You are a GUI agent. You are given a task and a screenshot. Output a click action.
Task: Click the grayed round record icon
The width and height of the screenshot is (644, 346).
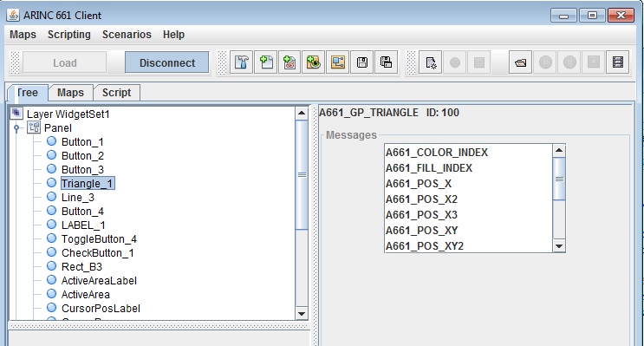pos(455,62)
